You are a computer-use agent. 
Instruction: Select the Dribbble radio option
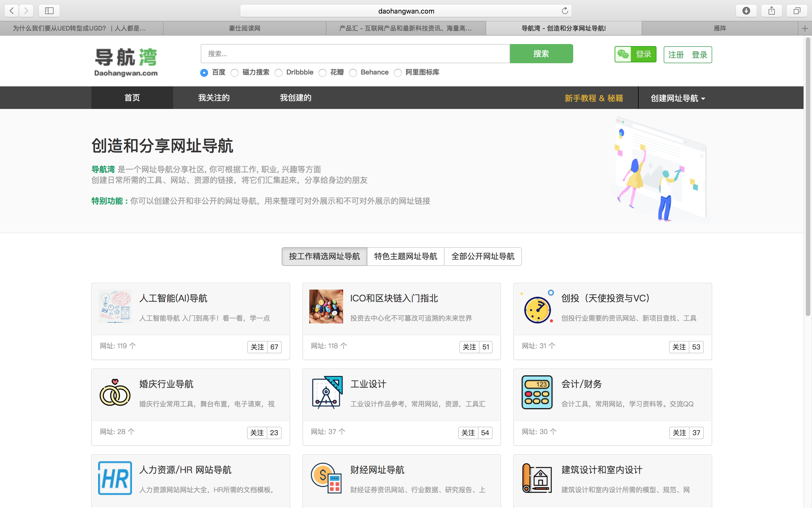tap(279, 73)
